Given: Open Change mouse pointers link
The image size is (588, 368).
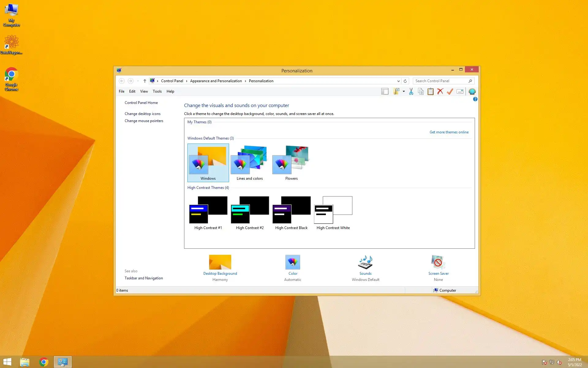Looking at the screenshot, I should [x=144, y=121].
